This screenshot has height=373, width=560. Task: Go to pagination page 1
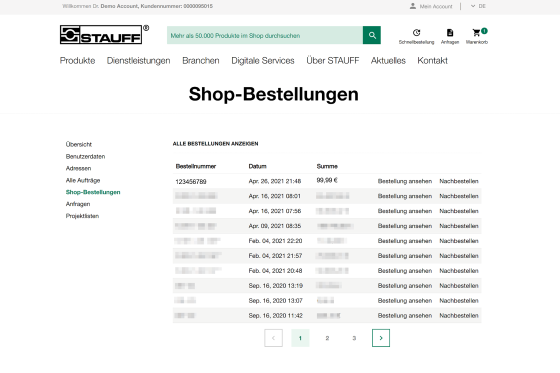300,338
